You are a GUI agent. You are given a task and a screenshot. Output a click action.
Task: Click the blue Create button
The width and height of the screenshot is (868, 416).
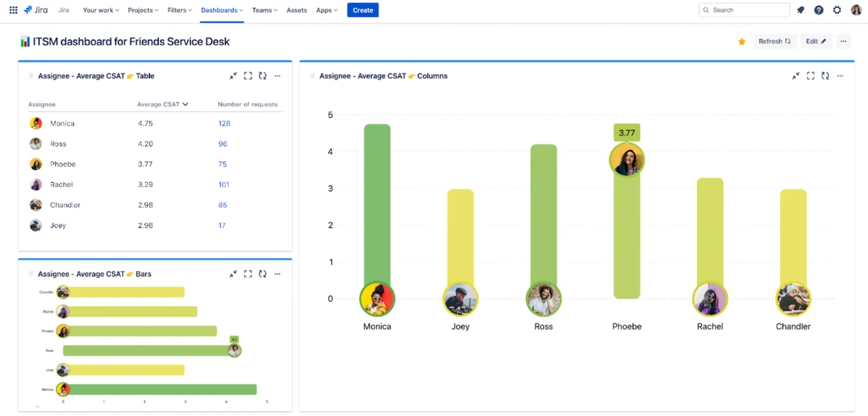pyautogui.click(x=362, y=10)
